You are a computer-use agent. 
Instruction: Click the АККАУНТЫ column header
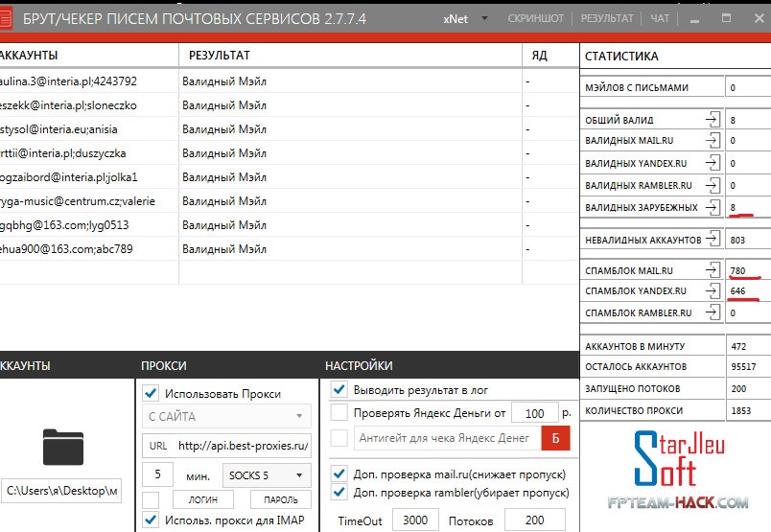tap(89, 55)
